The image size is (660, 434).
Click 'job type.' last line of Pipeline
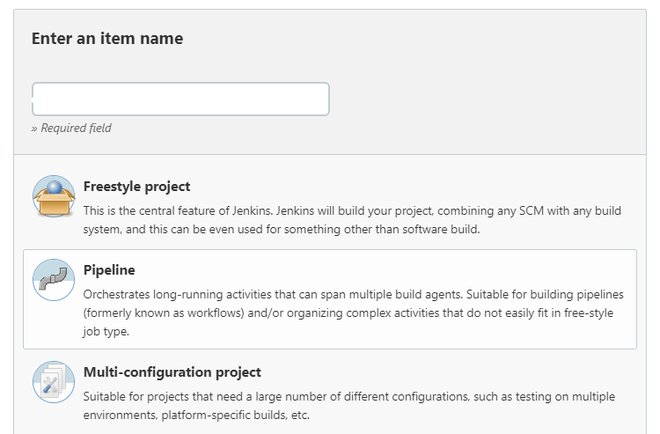[108, 332]
